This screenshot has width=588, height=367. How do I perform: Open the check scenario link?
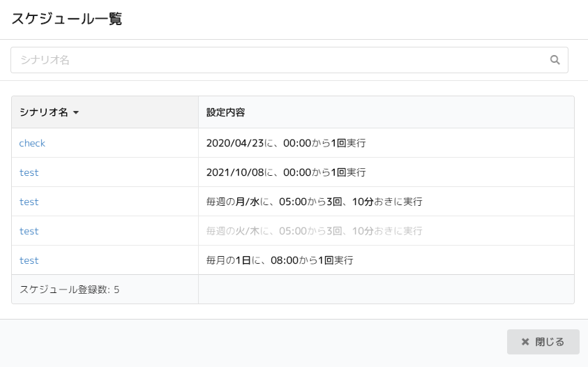tap(32, 143)
